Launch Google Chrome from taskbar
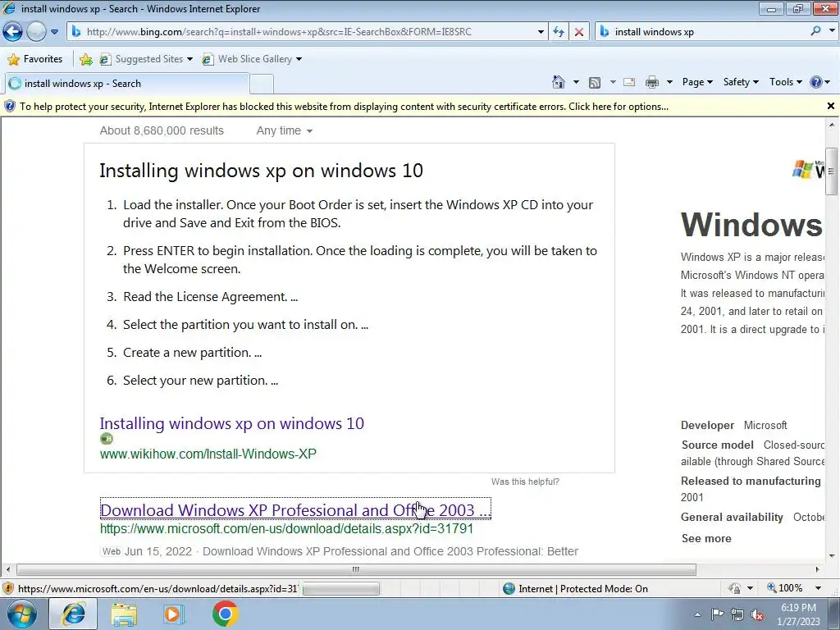Viewport: 840px width, 630px height. [225, 614]
